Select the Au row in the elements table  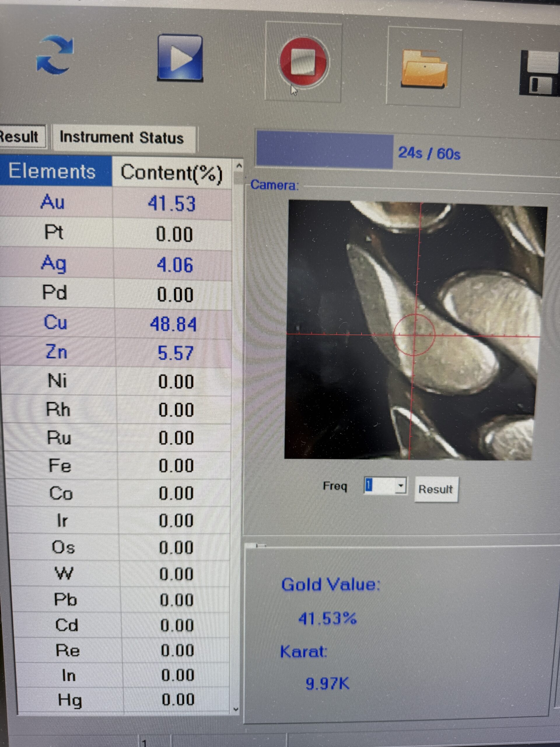click(116, 203)
